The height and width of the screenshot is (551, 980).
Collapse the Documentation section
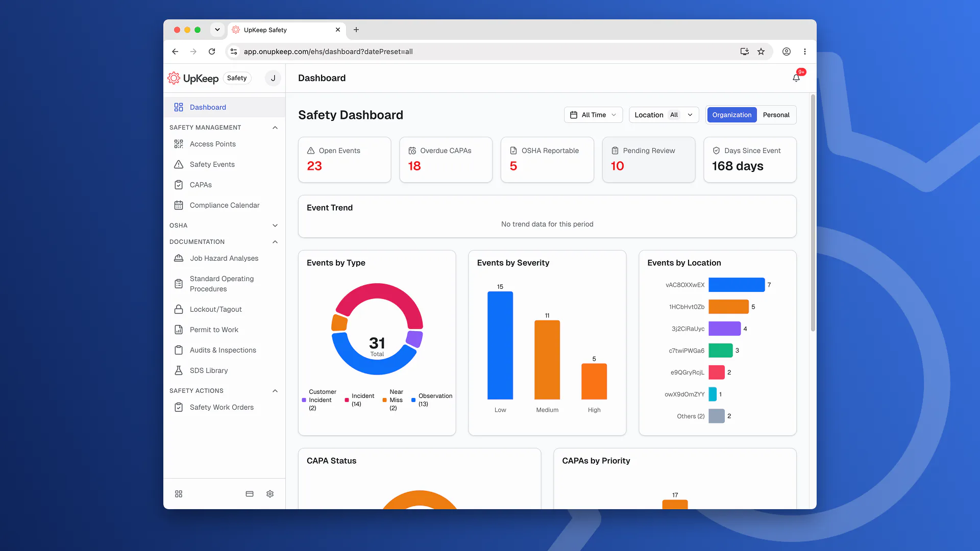(275, 242)
